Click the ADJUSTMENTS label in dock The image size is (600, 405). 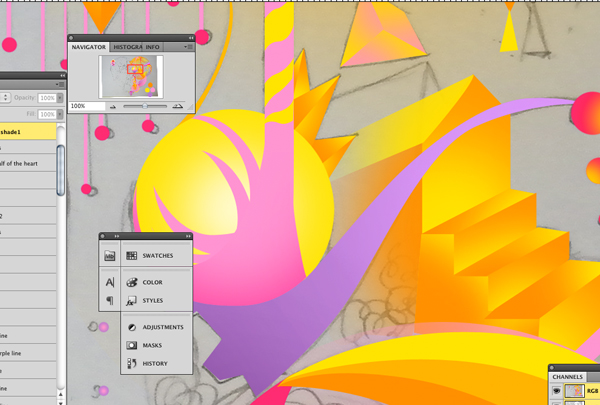163,327
